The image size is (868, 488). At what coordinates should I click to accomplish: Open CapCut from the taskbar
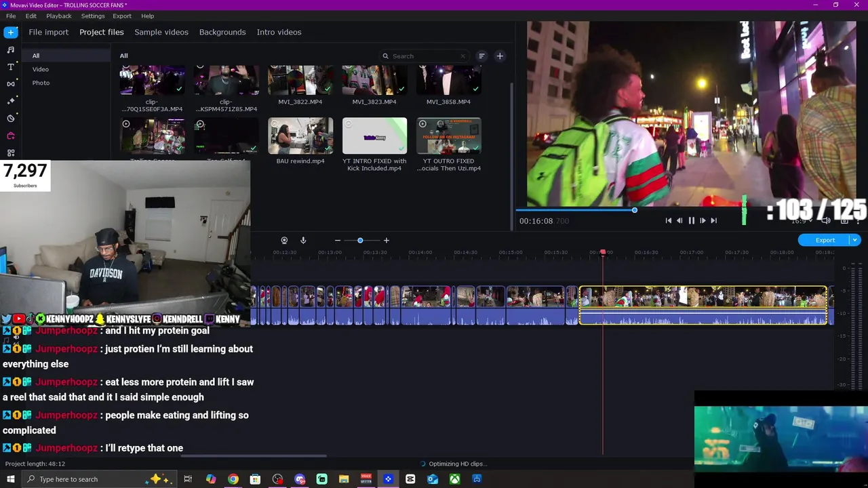[x=410, y=479]
